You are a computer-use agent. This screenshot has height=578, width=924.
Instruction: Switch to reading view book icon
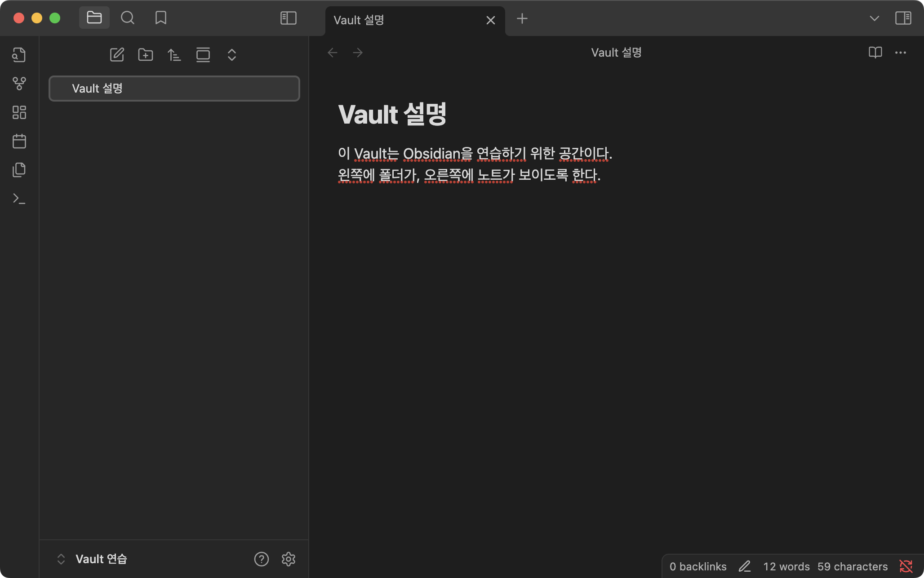tap(875, 53)
